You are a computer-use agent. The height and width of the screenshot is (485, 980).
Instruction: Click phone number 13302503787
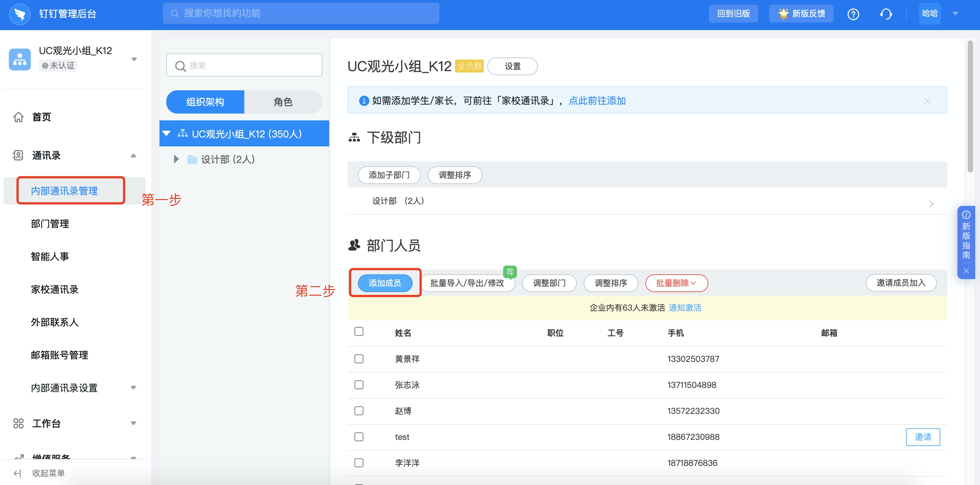(693, 359)
